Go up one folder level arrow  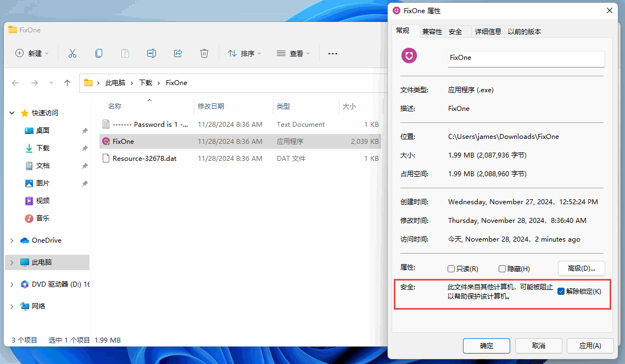(67, 83)
